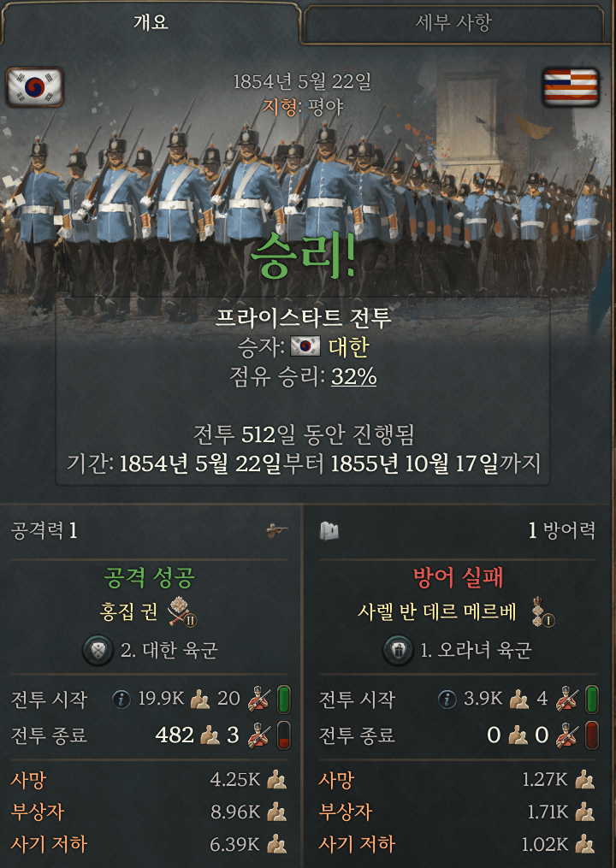The width and height of the screenshot is (616, 868).
Task: Click defender red morale bar at battle end
Action: pyautogui.click(x=592, y=735)
